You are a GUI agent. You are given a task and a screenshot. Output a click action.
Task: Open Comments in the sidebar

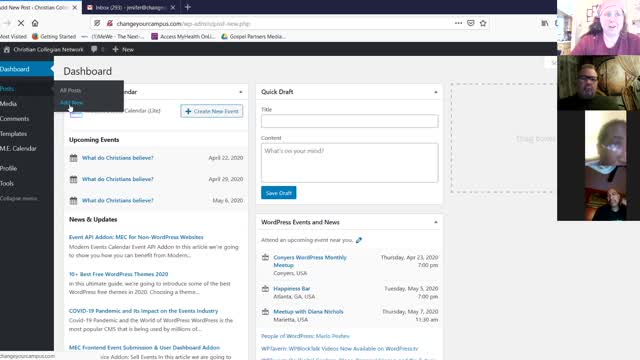coord(26,119)
